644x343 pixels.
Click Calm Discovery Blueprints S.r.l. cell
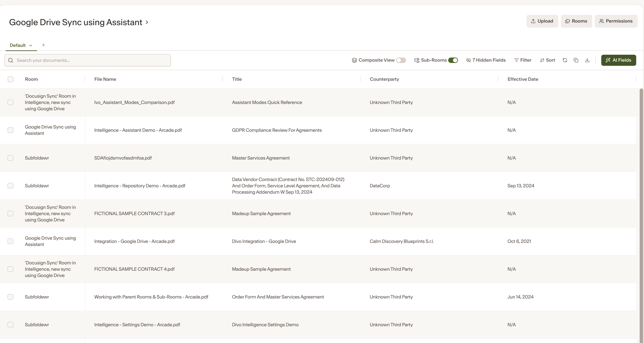pyautogui.click(x=402, y=241)
